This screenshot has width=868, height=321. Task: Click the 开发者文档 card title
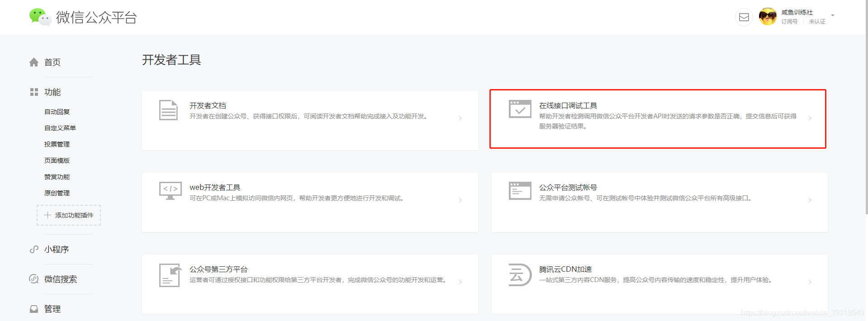[x=208, y=105]
